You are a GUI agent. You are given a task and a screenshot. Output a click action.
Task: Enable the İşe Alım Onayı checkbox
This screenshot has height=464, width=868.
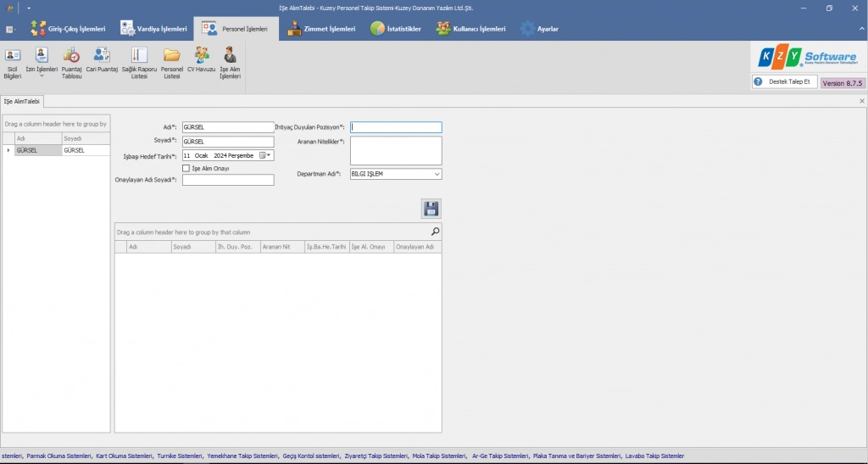coord(186,168)
